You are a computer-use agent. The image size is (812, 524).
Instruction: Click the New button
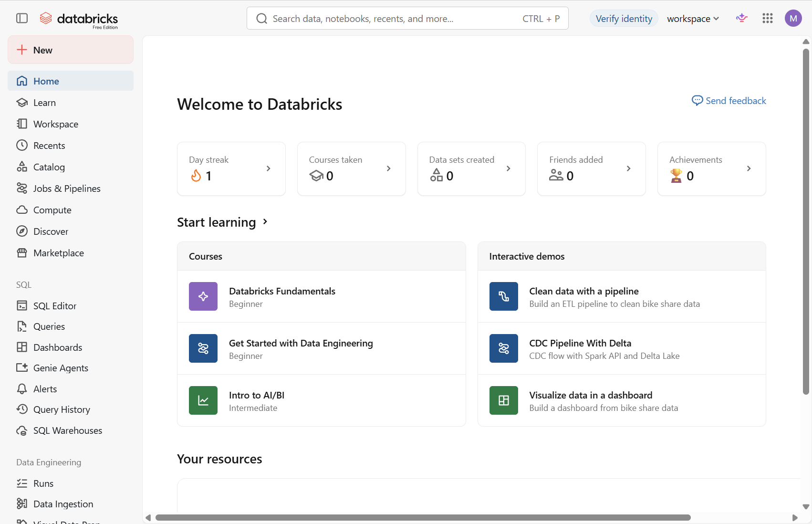click(x=71, y=50)
